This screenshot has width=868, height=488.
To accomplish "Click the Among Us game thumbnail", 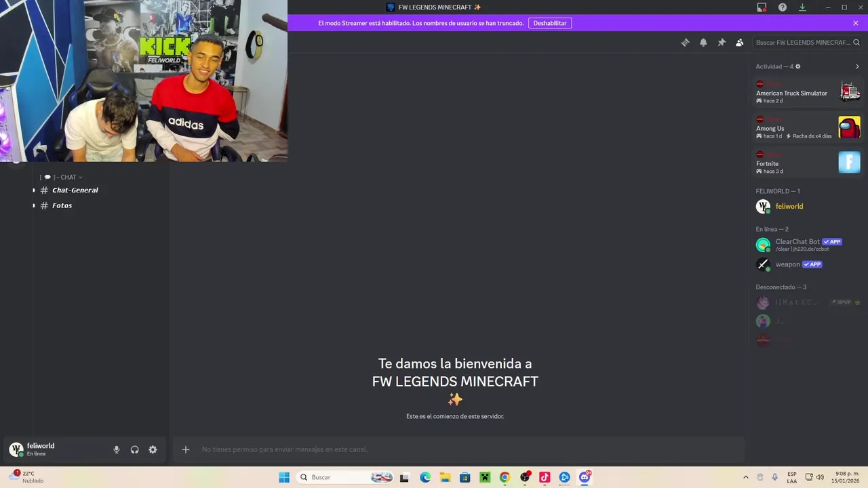I will pyautogui.click(x=849, y=127).
